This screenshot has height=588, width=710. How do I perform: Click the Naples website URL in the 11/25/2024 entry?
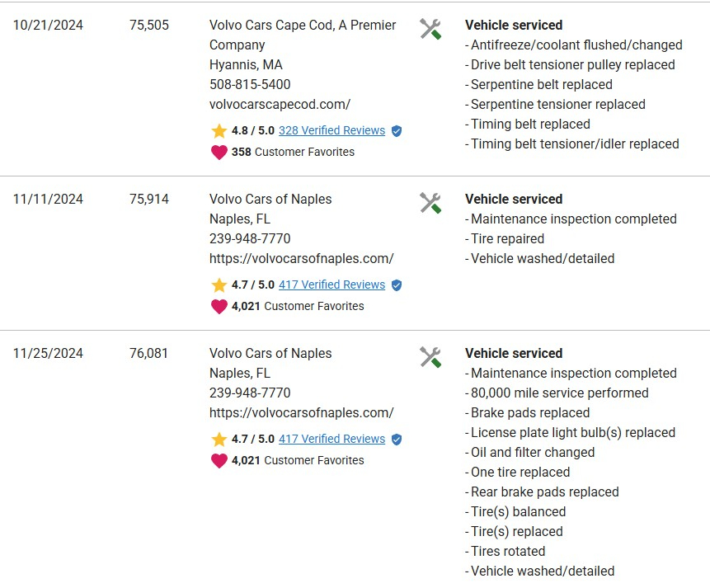coord(301,412)
